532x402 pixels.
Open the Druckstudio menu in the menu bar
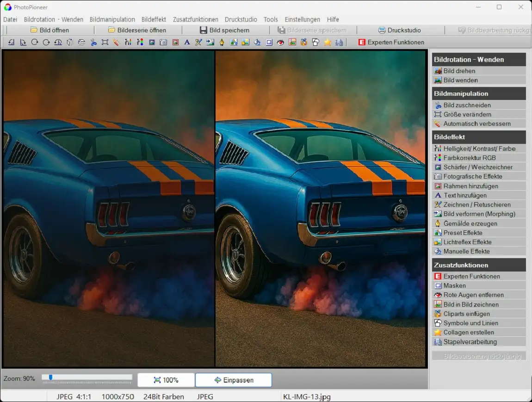click(241, 19)
